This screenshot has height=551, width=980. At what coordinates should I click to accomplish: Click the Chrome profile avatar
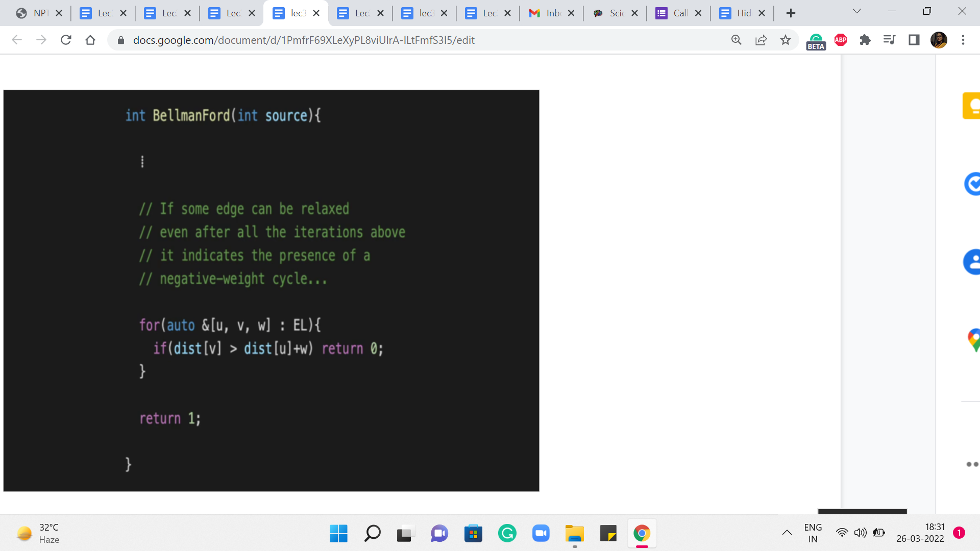click(x=939, y=40)
